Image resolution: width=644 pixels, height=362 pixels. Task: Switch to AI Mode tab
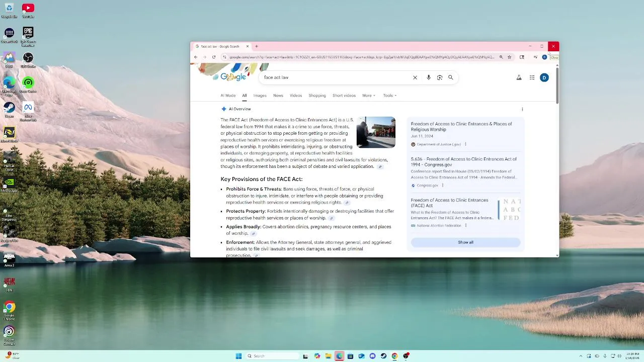tap(228, 96)
